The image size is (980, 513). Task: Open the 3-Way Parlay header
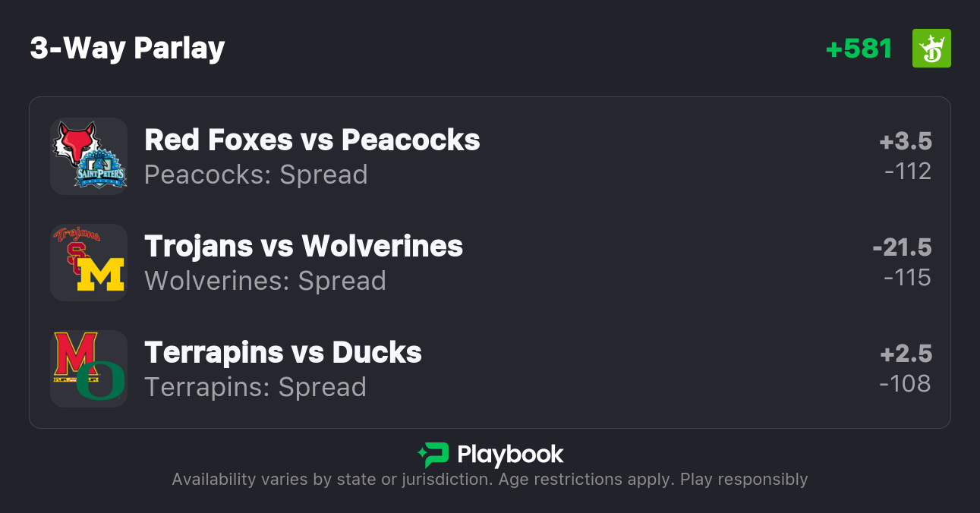(127, 47)
